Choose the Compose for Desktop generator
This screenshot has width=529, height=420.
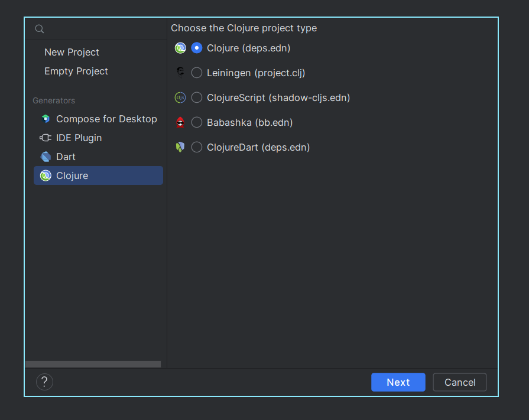tap(98, 119)
